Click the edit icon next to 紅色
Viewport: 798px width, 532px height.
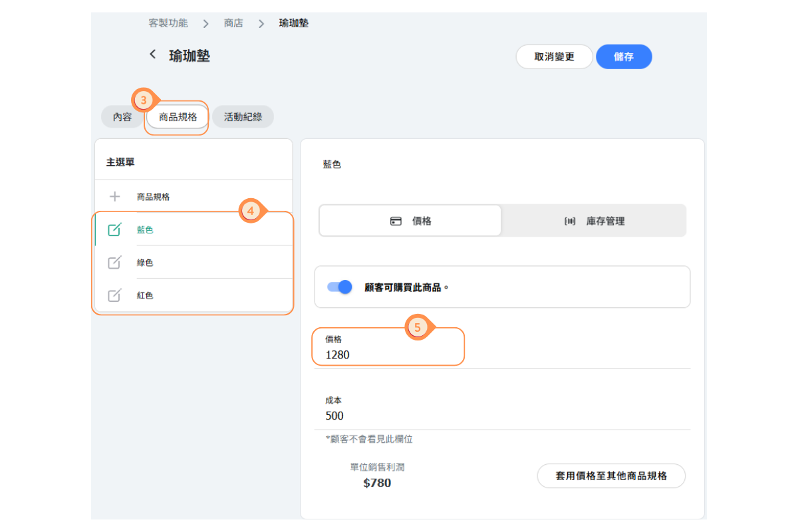tap(114, 295)
